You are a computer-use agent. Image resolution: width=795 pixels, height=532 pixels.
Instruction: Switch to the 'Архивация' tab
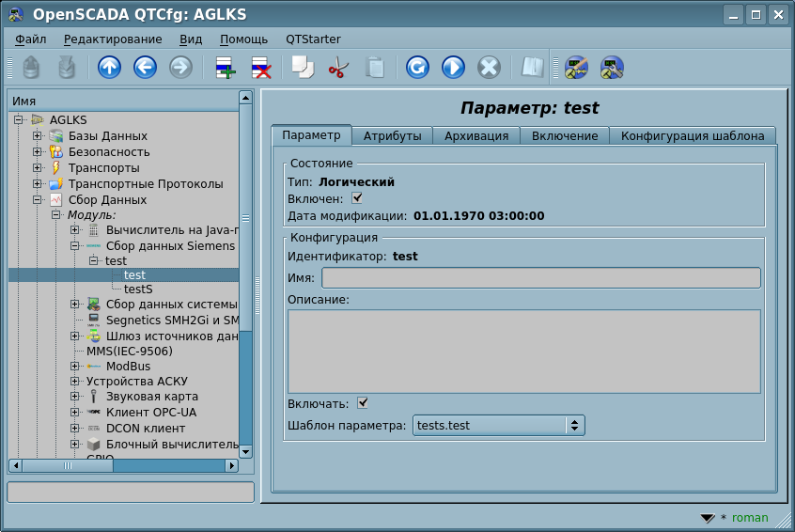pyautogui.click(x=476, y=135)
